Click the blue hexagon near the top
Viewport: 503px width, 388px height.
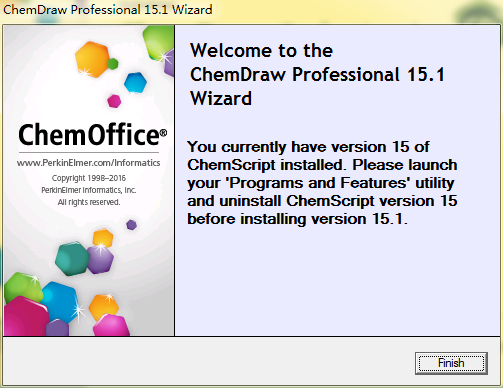click(135, 82)
